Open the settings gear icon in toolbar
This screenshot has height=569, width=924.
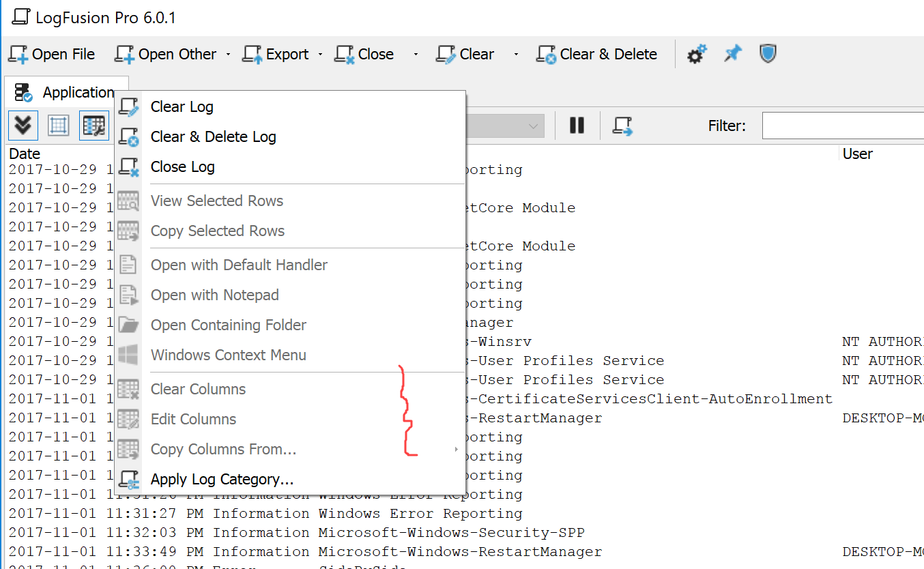click(x=697, y=54)
